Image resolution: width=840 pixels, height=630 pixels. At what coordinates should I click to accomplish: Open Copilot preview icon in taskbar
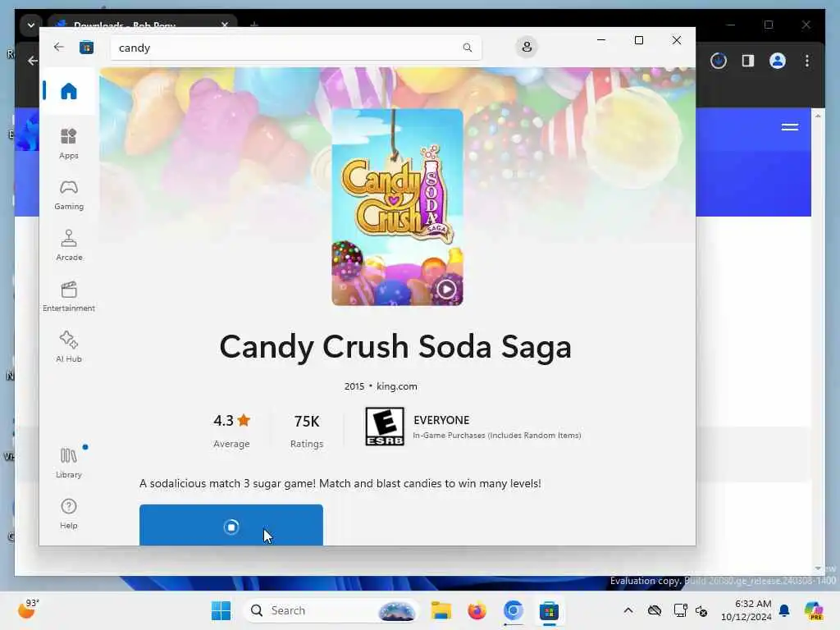coord(814,610)
